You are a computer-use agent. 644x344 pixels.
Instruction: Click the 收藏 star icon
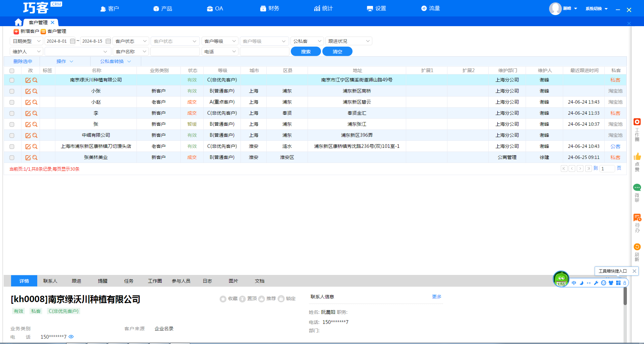click(223, 299)
